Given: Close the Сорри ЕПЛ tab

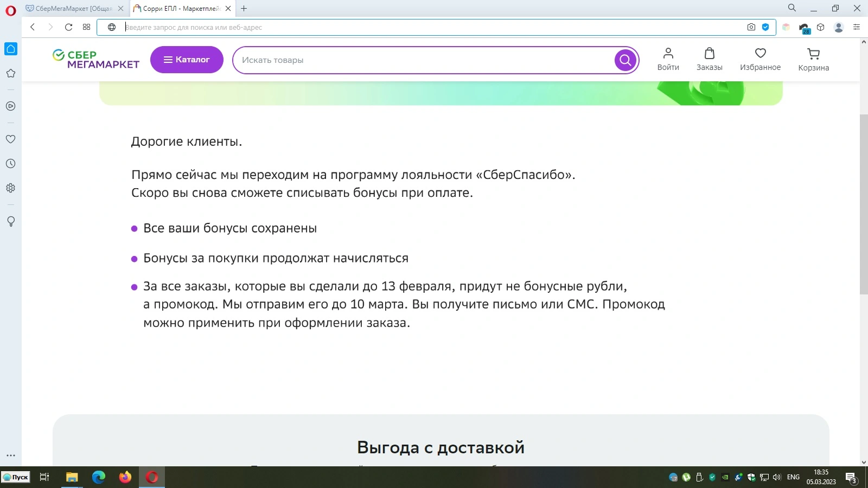Looking at the screenshot, I should pos(228,9).
